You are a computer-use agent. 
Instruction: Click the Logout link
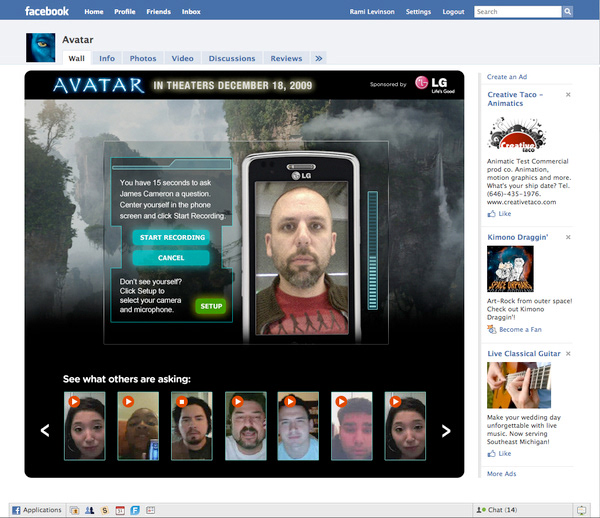453,11
